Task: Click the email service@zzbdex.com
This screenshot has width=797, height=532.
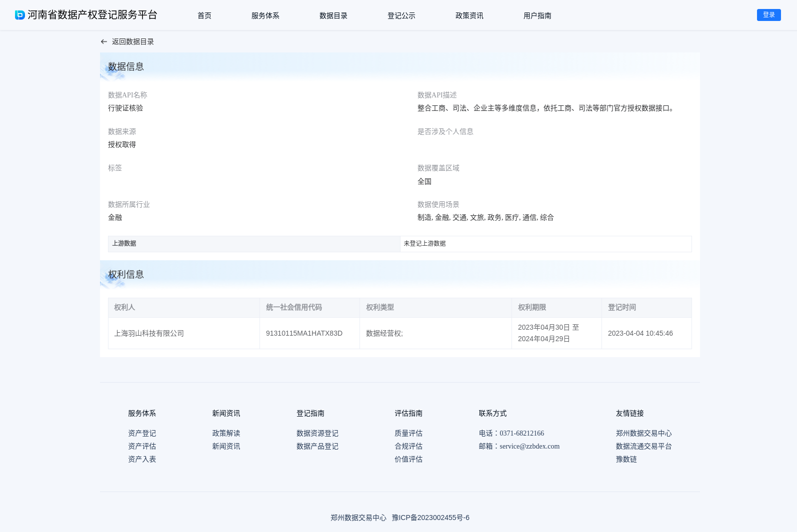Action: pos(529,446)
